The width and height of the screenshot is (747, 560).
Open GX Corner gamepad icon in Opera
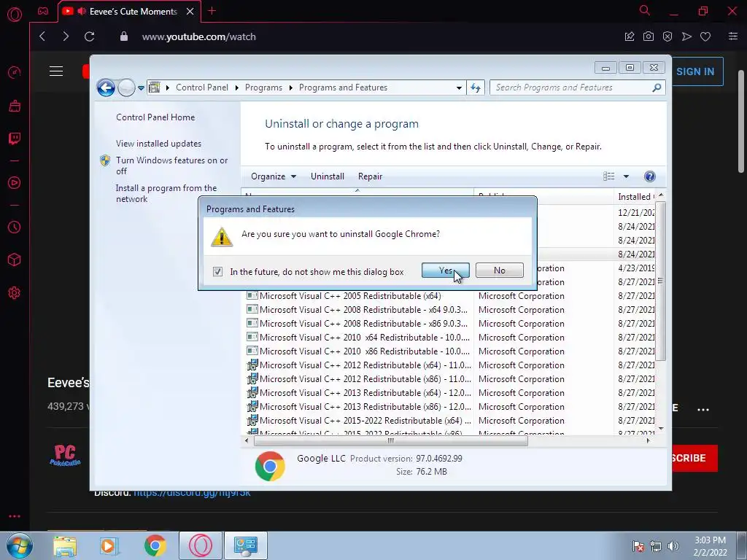pyautogui.click(x=43, y=11)
